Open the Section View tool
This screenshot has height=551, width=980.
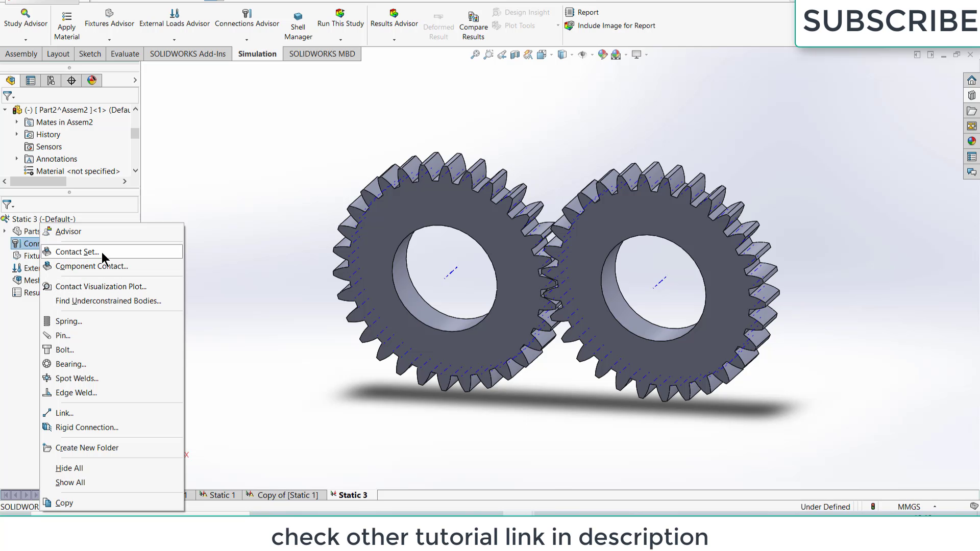pos(514,55)
